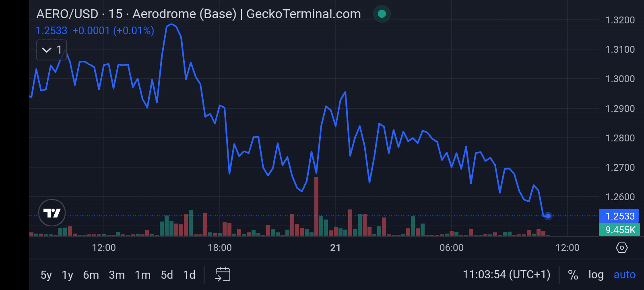
Task: Click the 1.2600 price axis label
Action: (x=620, y=197)
